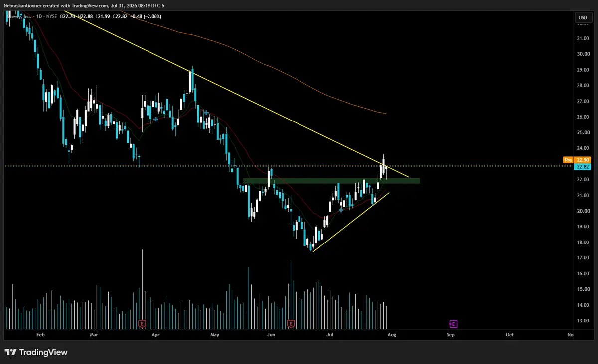
Task: Click the 14.00 price axis label
Action: 583,305
